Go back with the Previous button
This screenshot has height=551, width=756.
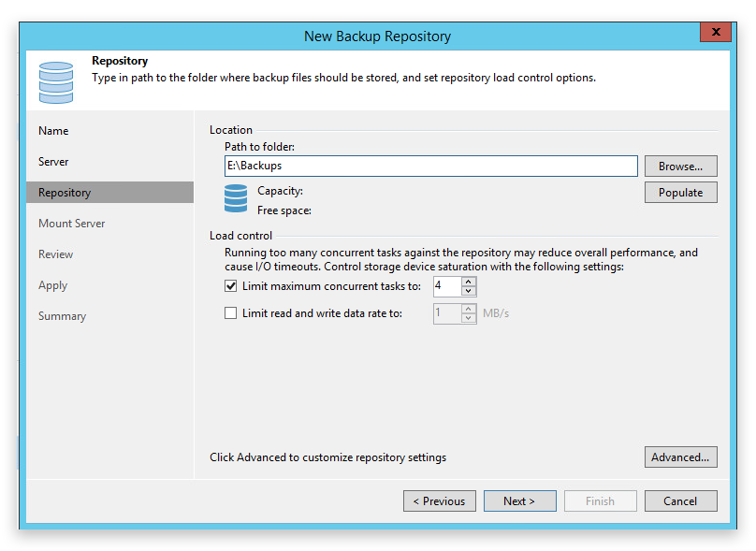(x=439, y=501)
